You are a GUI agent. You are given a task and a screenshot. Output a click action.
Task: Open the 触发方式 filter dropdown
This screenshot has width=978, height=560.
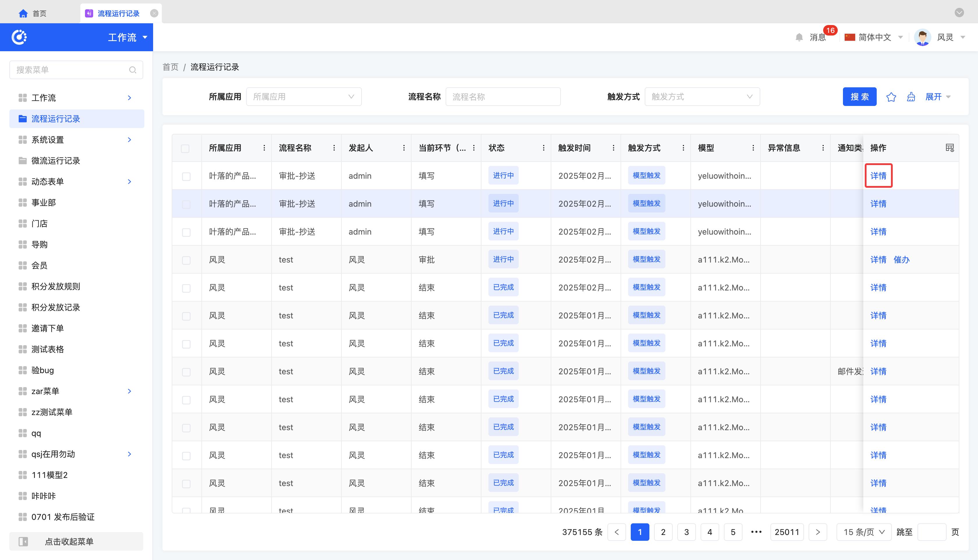click(x=702, y=97)
